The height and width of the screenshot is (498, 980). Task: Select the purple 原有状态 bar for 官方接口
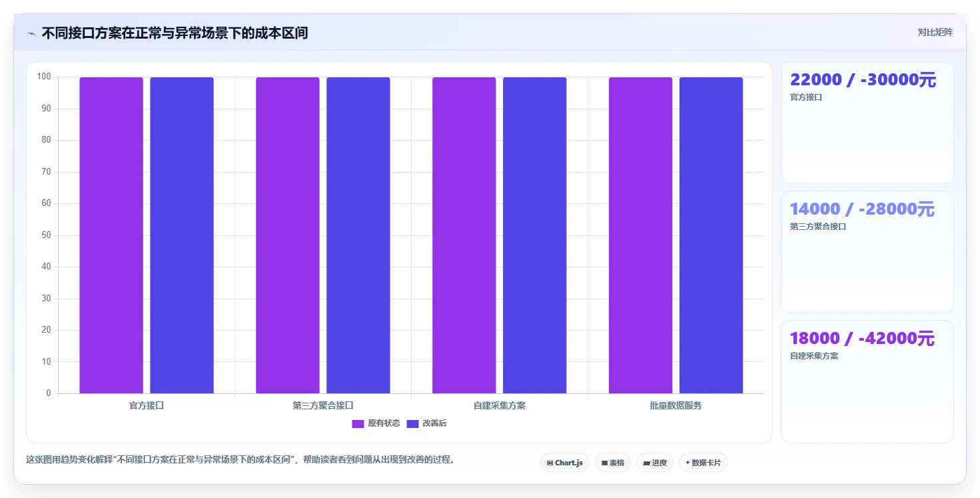(x=111, y=235)
